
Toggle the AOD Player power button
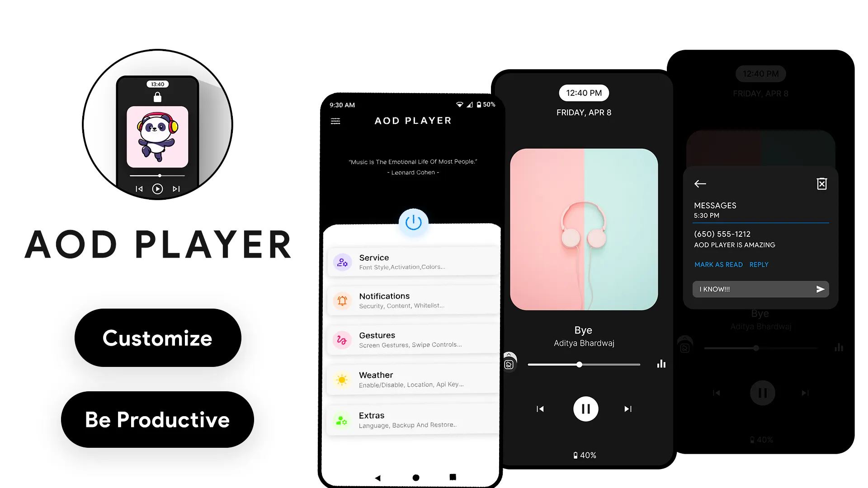414,222
